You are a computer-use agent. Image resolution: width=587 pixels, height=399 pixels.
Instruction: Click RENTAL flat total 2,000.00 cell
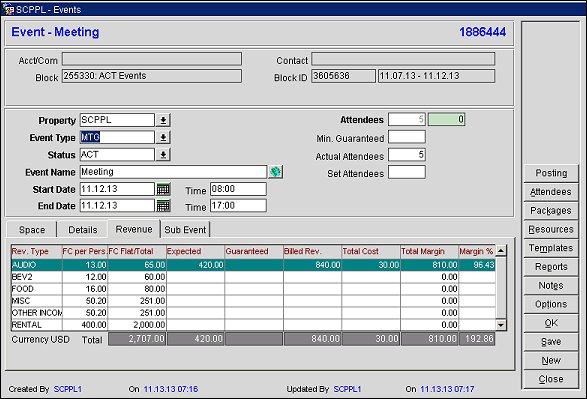click(137, 325)
